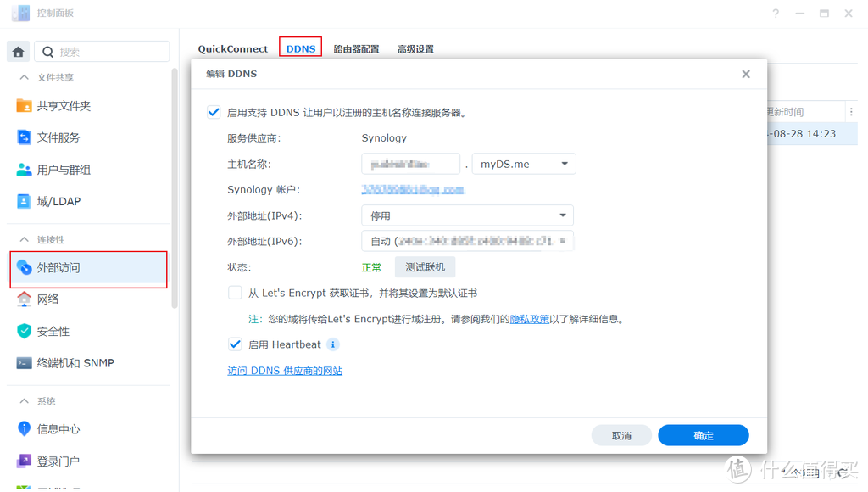Open the IPv4 外部地址 停用 dropdown

[x=467, y=215]
